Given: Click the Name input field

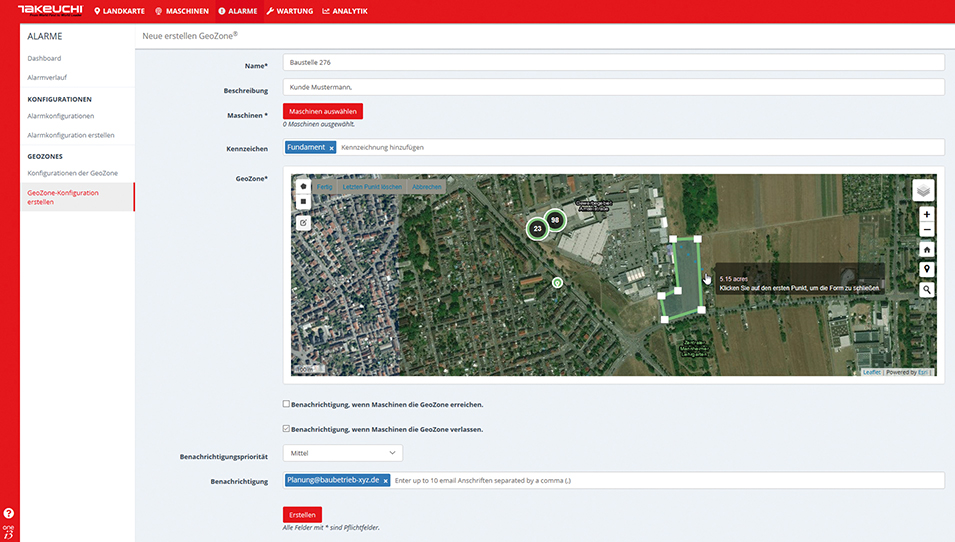Looking at the screenshot, I should [613, 63].
